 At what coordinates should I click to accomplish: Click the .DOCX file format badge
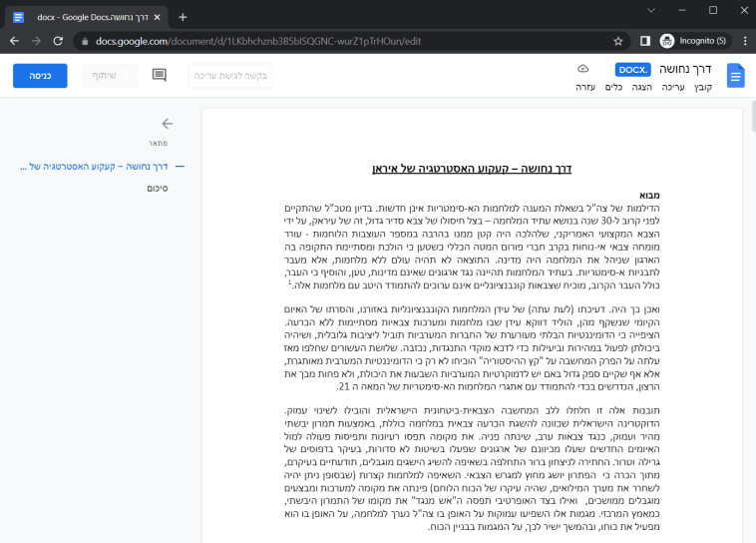[x=631, y=69]
